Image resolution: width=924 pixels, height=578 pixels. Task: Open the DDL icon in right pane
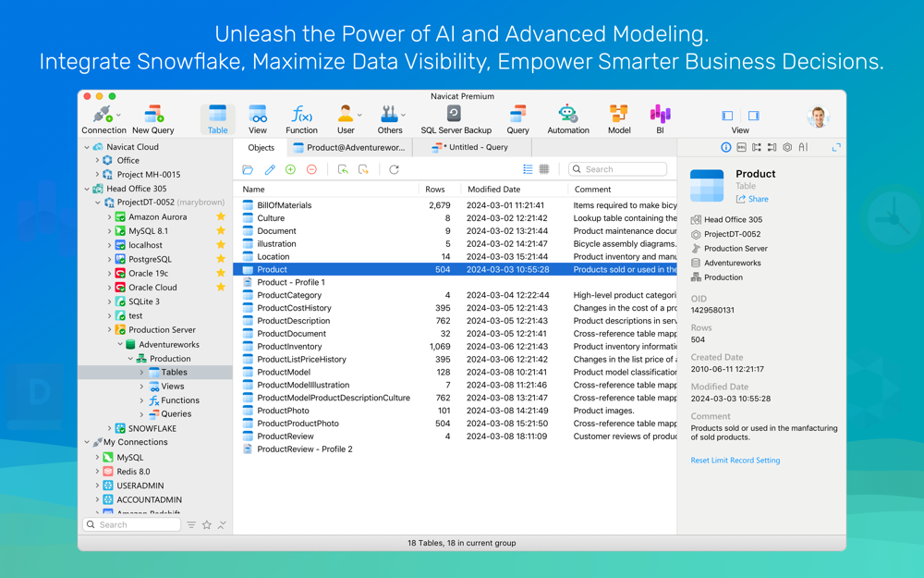(741, 147)
